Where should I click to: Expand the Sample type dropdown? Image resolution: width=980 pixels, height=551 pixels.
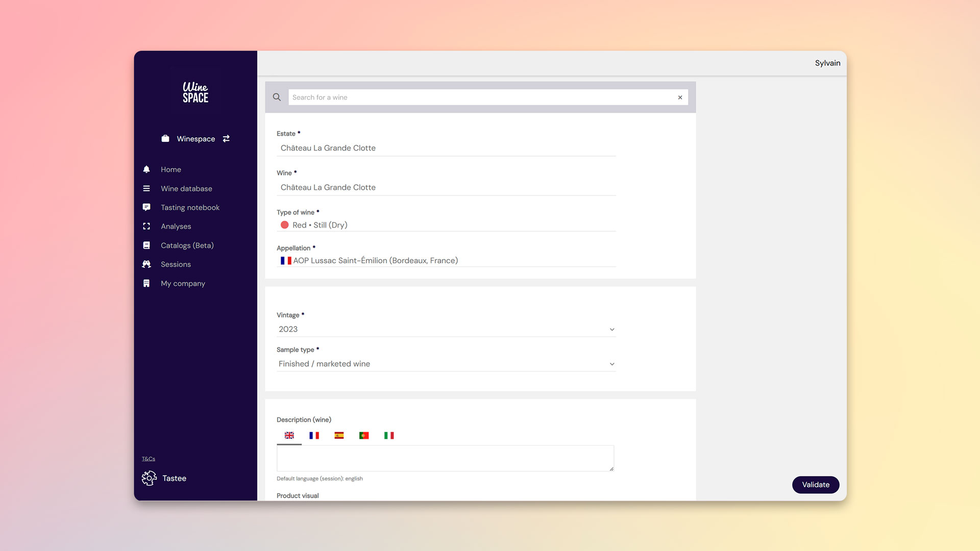tap(611, 364)
